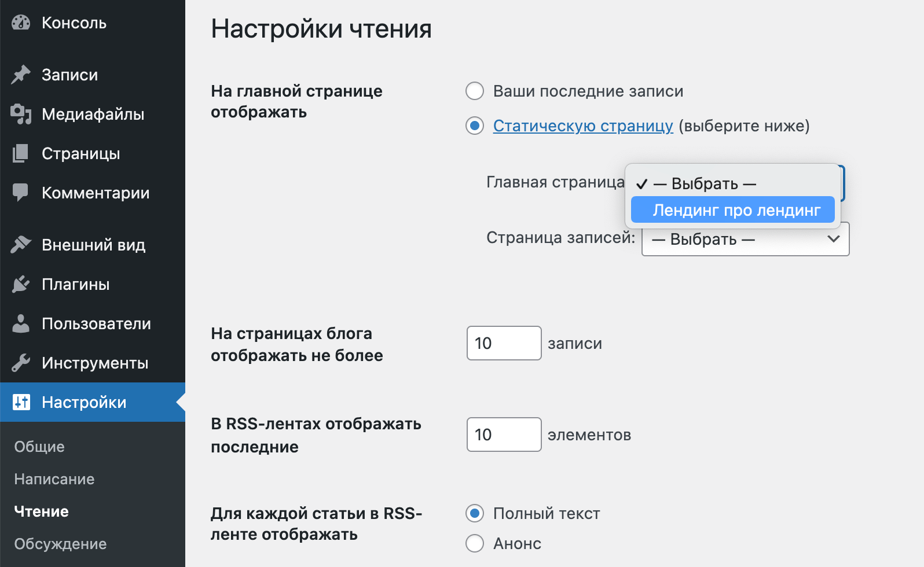Go to the Страницы menu label

pyautogui.click(x=81, y=153)
